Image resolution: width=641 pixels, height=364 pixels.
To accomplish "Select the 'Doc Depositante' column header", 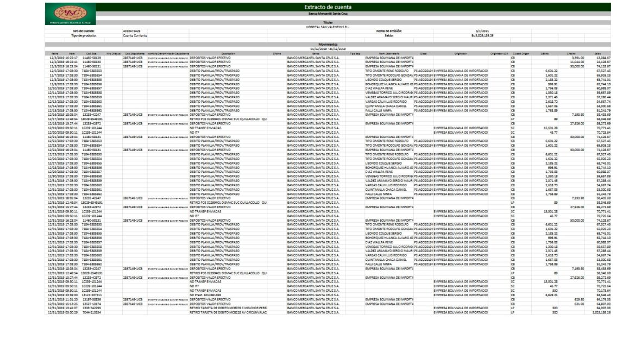I will click(135, 54).
